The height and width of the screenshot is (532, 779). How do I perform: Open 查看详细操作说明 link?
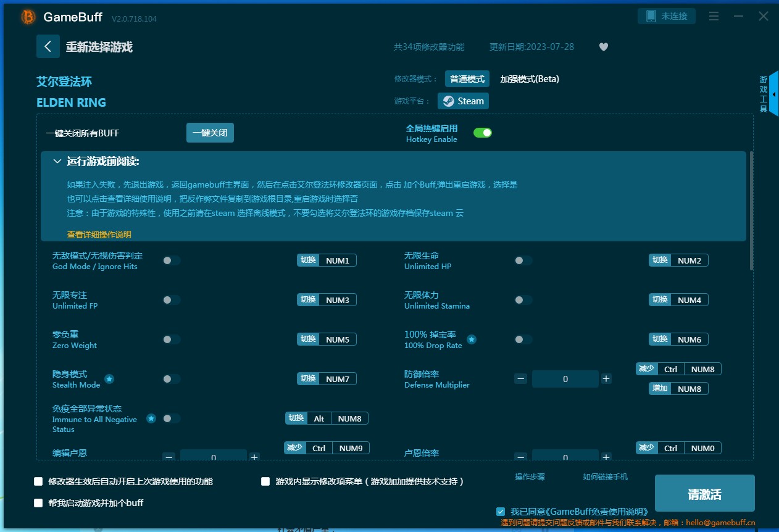coord(99,235)
